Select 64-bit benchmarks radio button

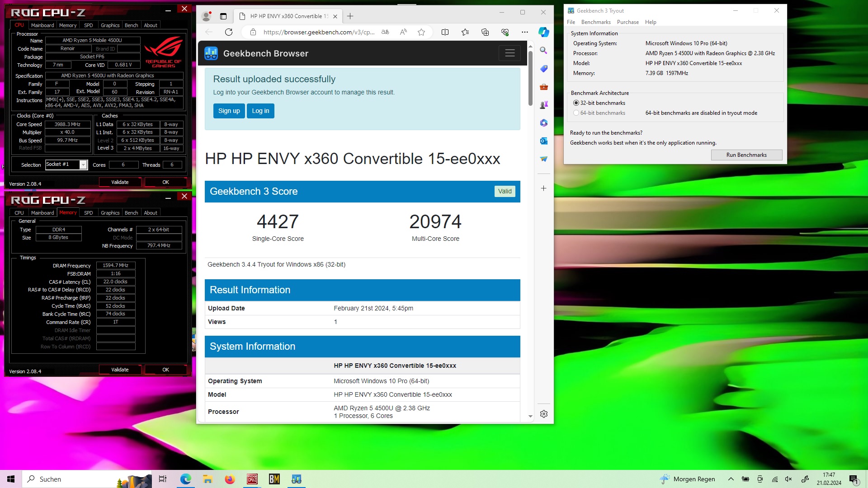[576, 113]
